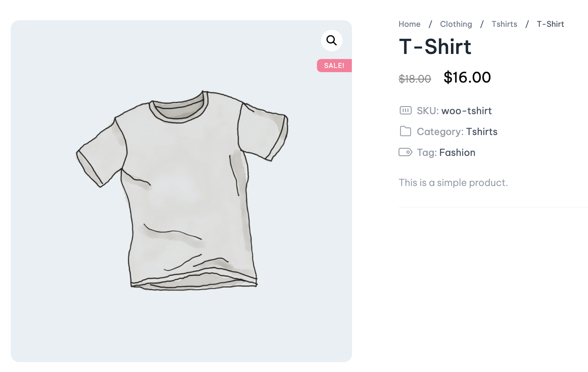Image resolution: width=588 pixels, height=372 pixels.
Task: Click the pink SALE! badge
Action: [x=334, y=66]
